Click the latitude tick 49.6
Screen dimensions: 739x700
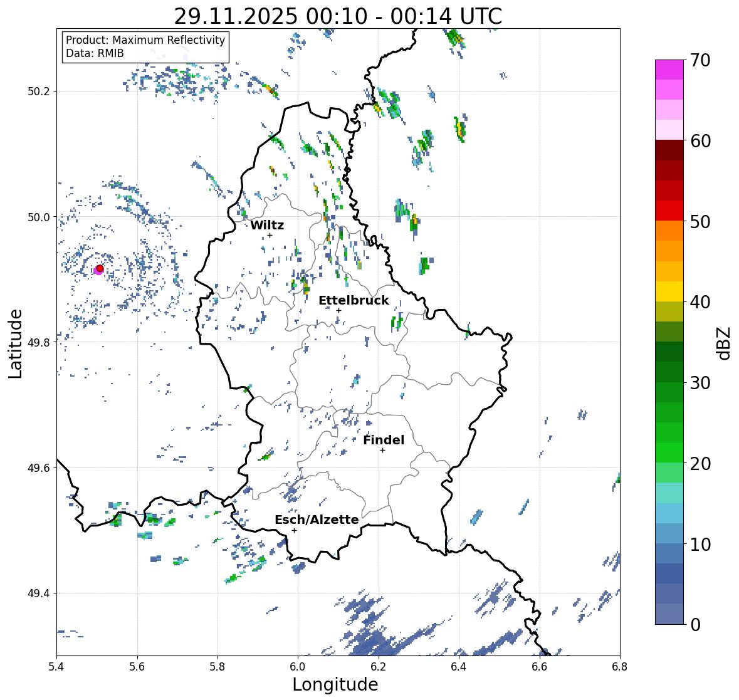pyautogui.click(x=39, y=468)
